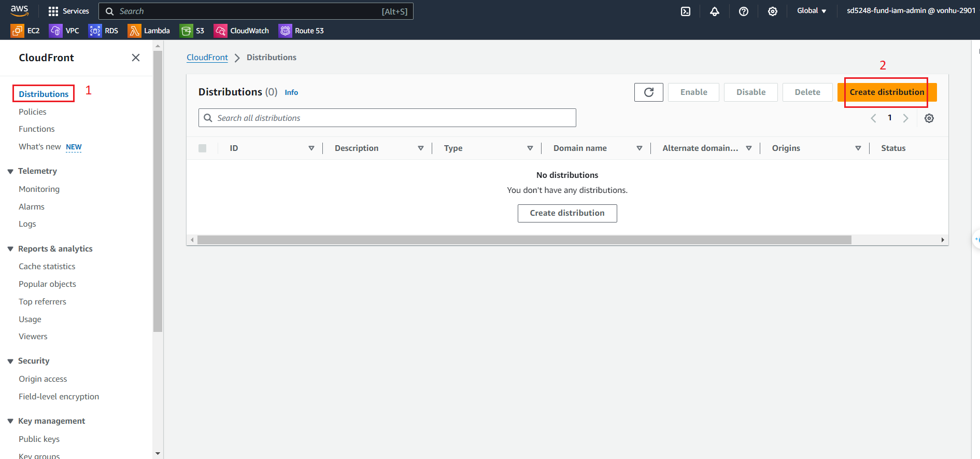The height and width of the screenshot is (459, 980).
Task: Open the S3 service shortcut icon
Action: click(186, 31)
